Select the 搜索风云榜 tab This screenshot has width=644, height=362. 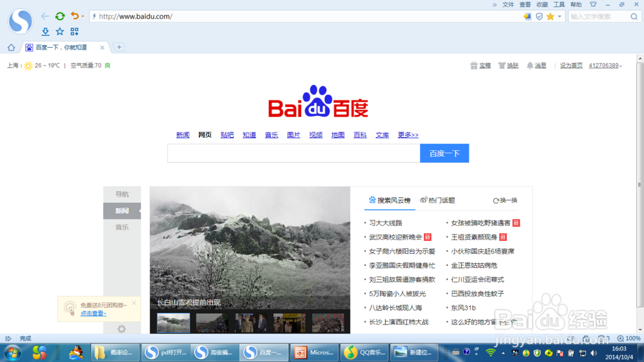[390, 200]
